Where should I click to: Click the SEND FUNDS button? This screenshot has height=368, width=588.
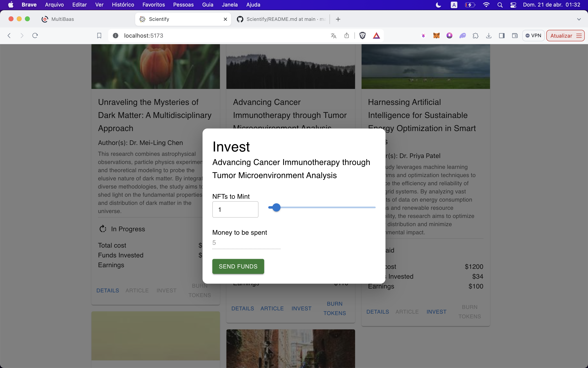point(238,266)
